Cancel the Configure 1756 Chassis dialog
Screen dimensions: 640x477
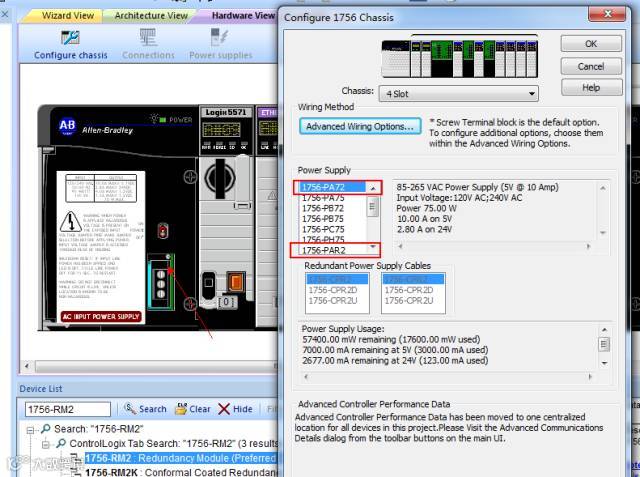(591, 66)
